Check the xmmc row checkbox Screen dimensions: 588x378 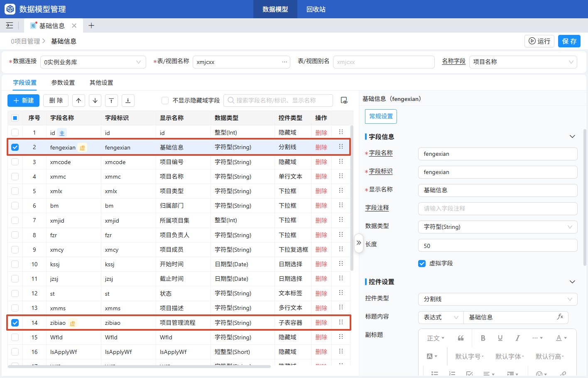tap(15, 177)
